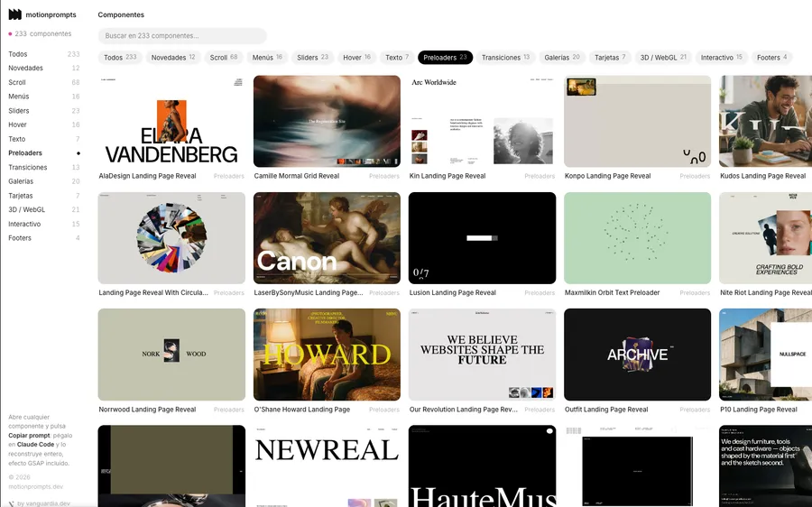This screenshot has width=812, height=507.
Task: Click the motionprompts logo icon
Action: [x=15, y=14]
